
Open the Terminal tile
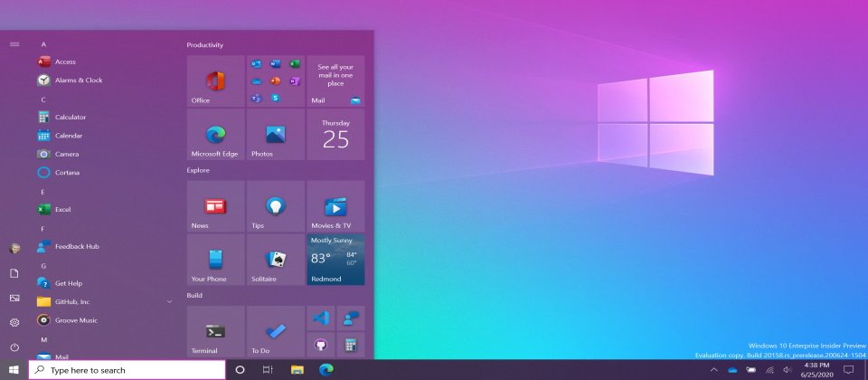[x=215, y=331]
